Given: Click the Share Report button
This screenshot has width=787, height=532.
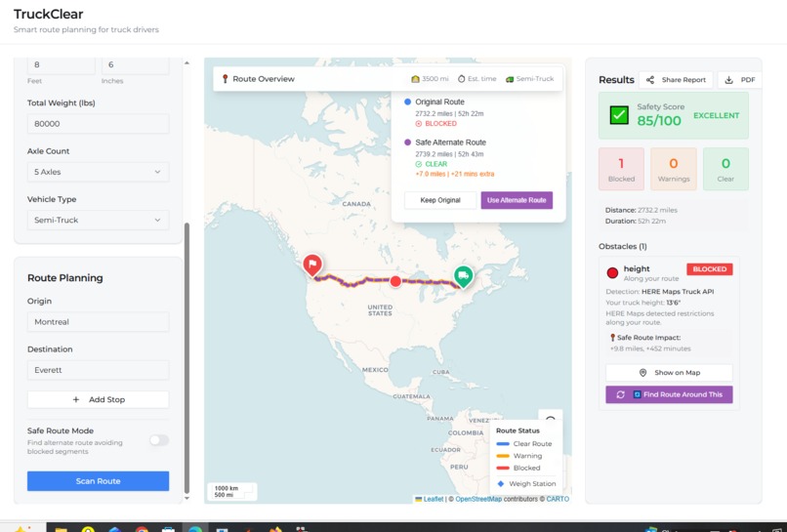Looking at the screenshot, I should point(676,80).
